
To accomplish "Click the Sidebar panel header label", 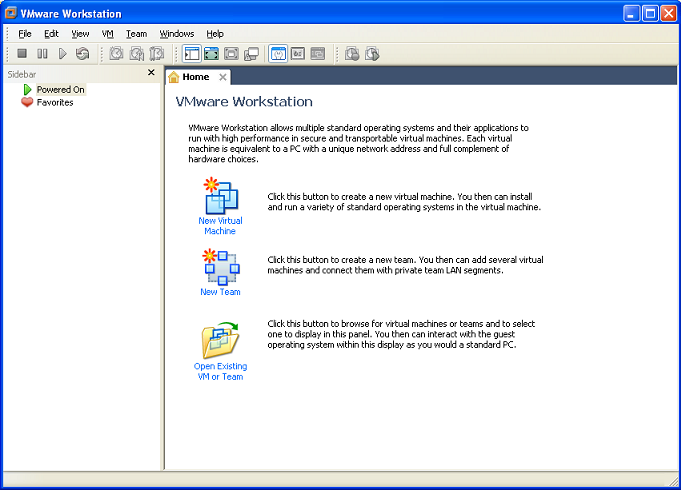I will pyautogui.click(x=22, y=74).
